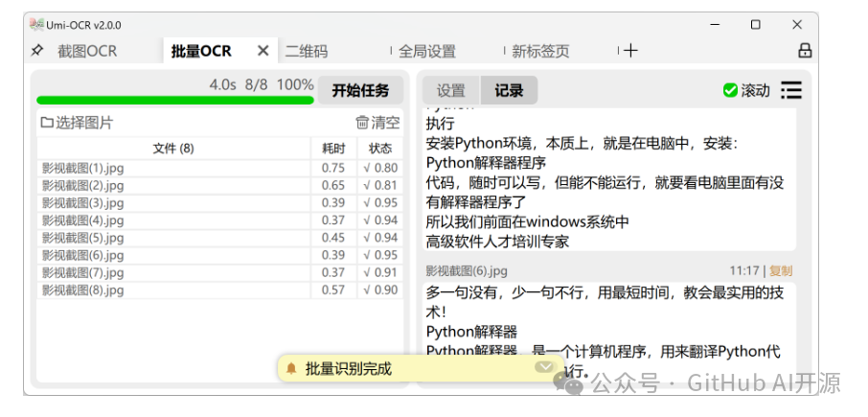Click the record line Python解释器程序
868x417 pixels.
487,163
